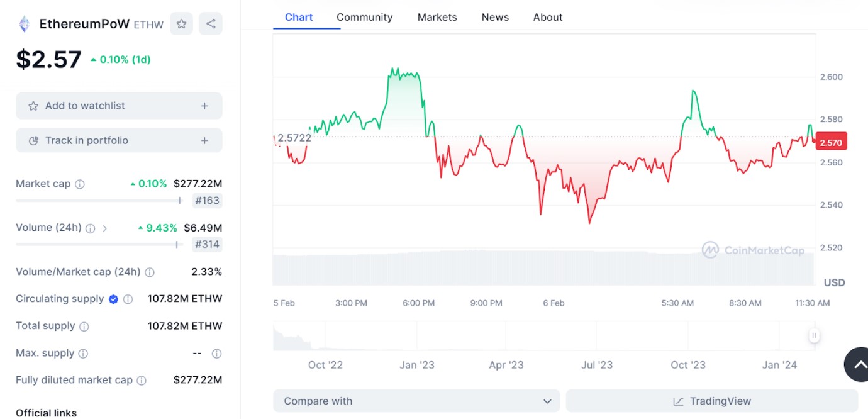Image resolution: width=868 pixels, height=419 pixels.
Task: Expand the Volume (24h) chevron arrow
Action: (104, 228)
